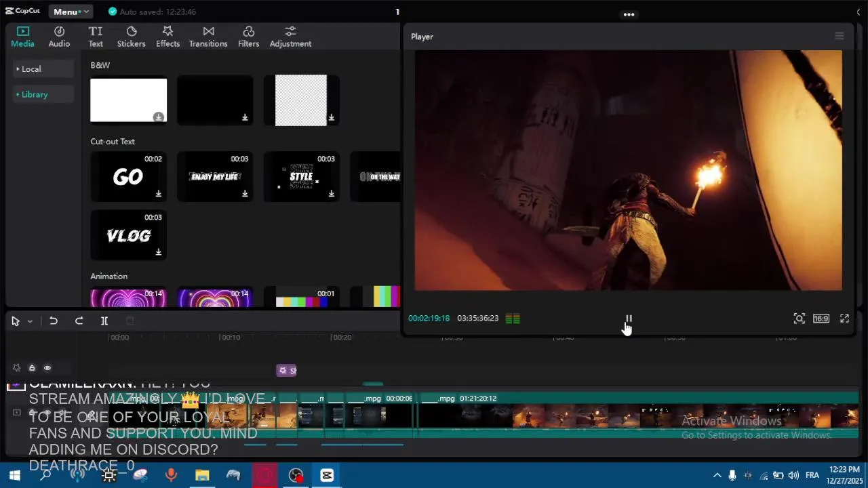Change the 16:9 aspect ratio
The height and width of the screenshot is (488, 868).
pyautogui.click(x=821, y=319)
